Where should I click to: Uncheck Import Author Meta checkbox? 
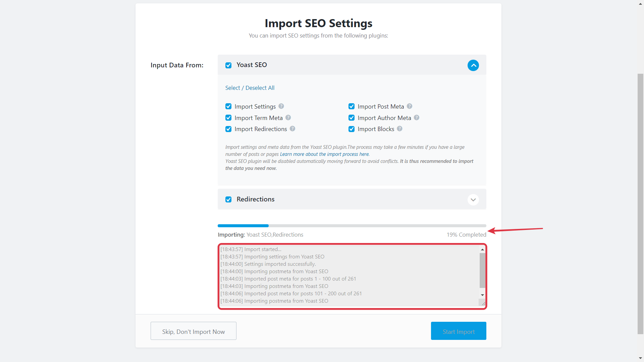[352, 118]
